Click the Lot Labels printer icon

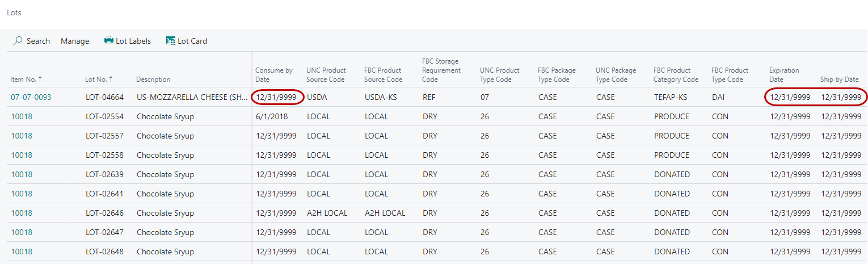[x=109, y=41]
